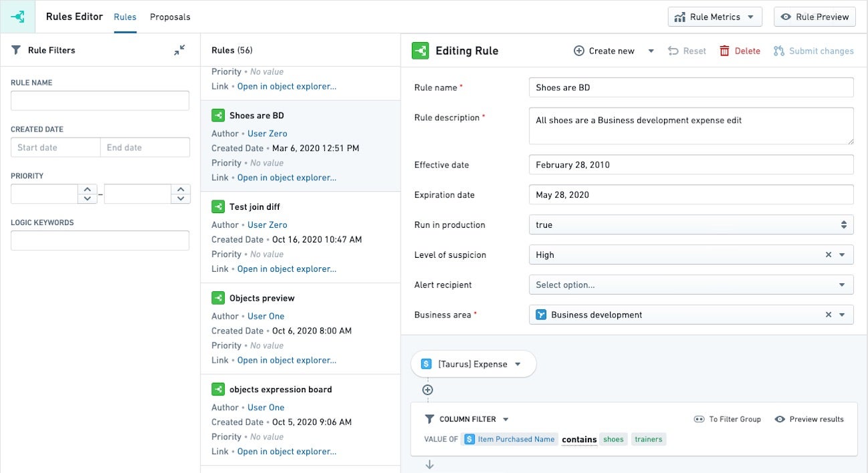
Task: Open the Run in production selector
Action: [691, 224]
